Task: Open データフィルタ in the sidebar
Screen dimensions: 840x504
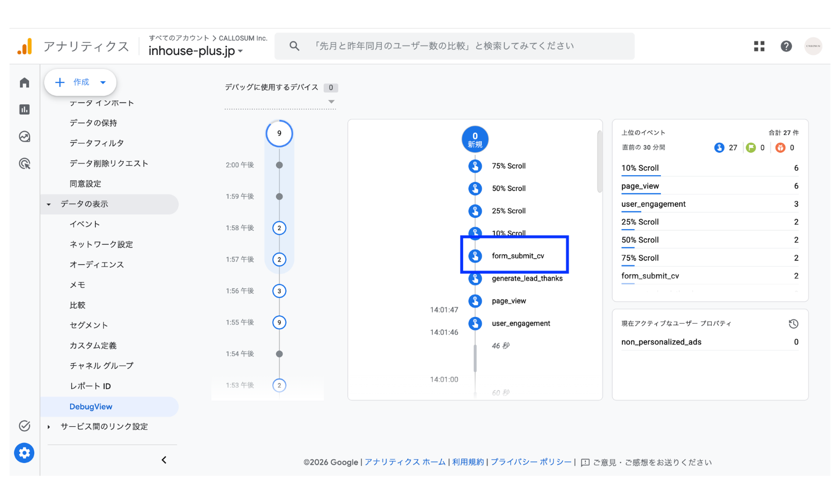Action: tap(97, 143)
